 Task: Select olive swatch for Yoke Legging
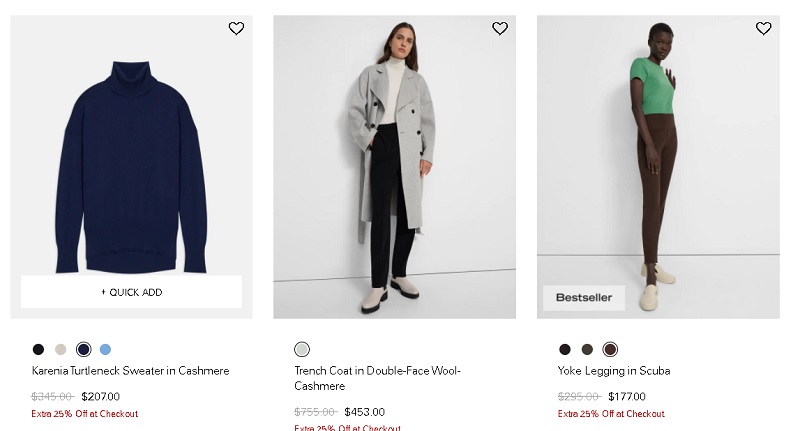tap(587, 349)
